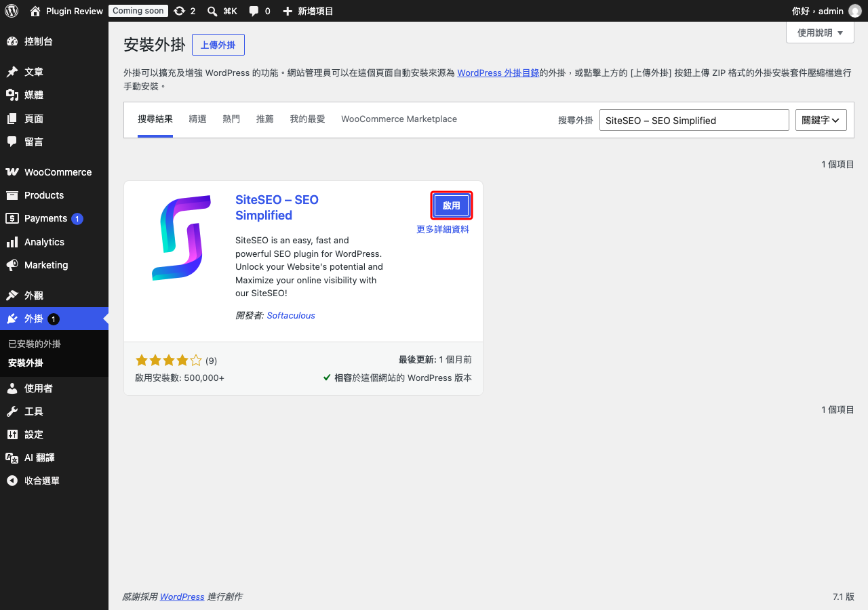
Task: Click the 啟用安裝數: 500,000+ text
Action: (180, 378)
